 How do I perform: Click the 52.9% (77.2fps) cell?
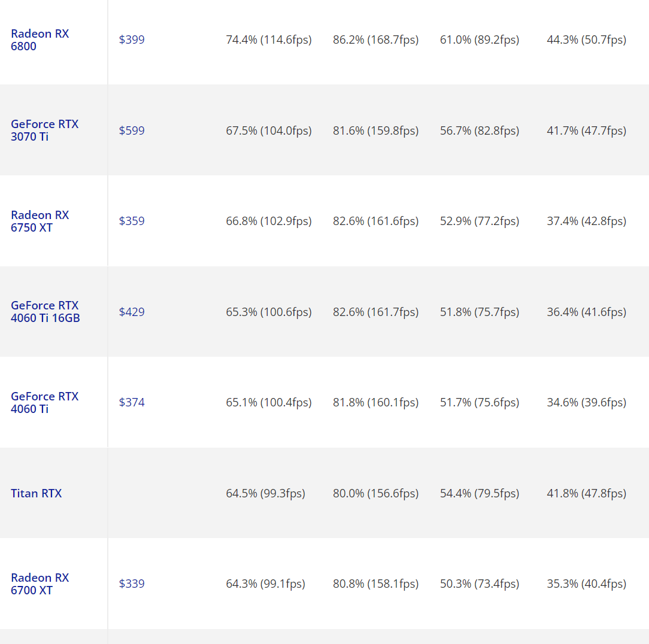coord(480,221)
